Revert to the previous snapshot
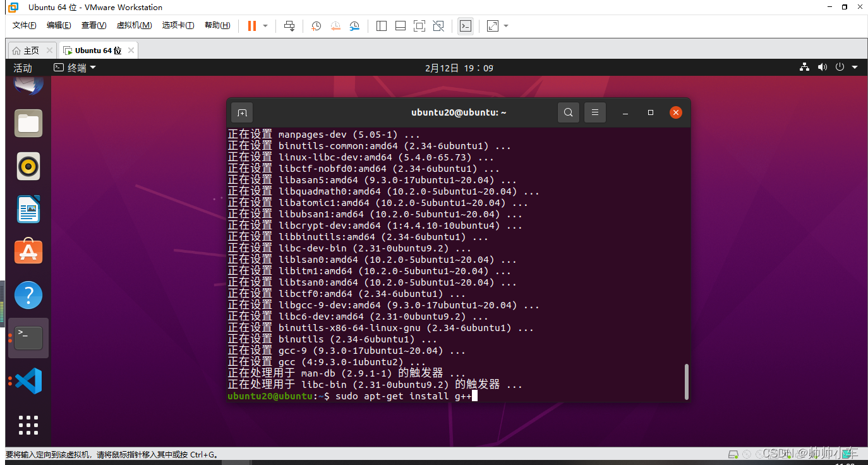The height and width of the screenshot is (465, 868). (335, 26)
